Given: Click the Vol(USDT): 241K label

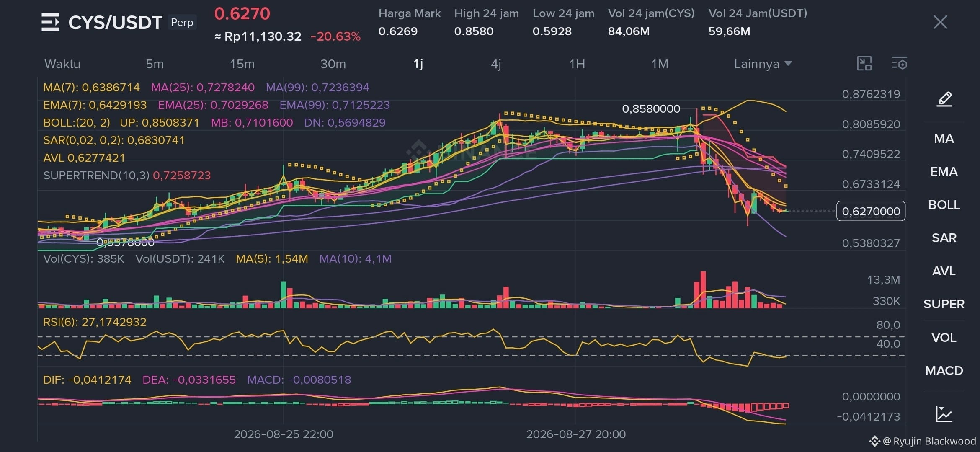Looking at the screenshot, I should pyautogui.click(x=180, y=259).
